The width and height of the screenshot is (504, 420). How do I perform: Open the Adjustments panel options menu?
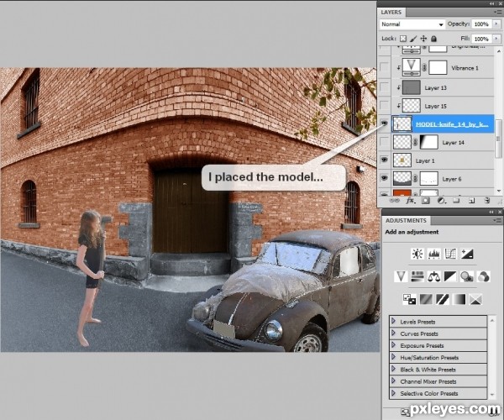[x=497, y=220]
